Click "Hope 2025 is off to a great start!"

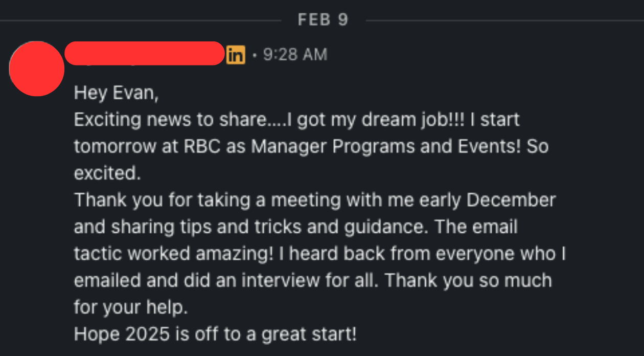tap(215, 334)
